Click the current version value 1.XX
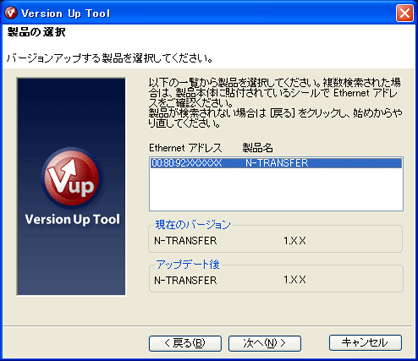 pyautogui.click(x=295, y=241)
